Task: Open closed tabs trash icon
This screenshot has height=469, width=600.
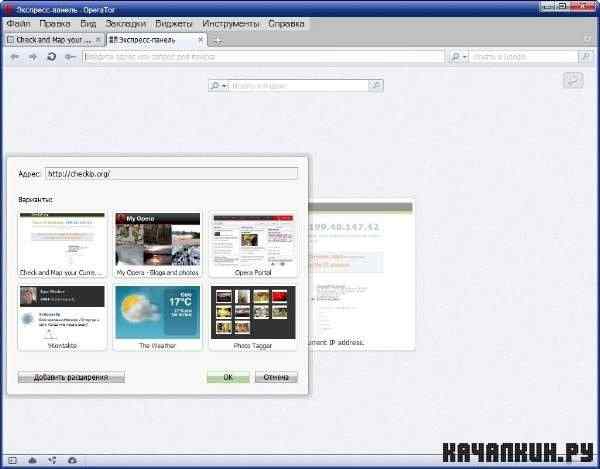Action: (x=588, y=39)
